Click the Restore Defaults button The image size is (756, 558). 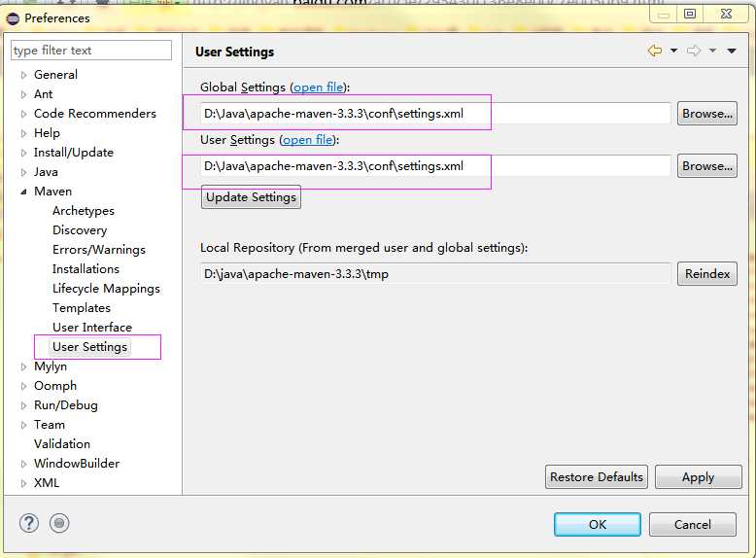coord(597,477)
